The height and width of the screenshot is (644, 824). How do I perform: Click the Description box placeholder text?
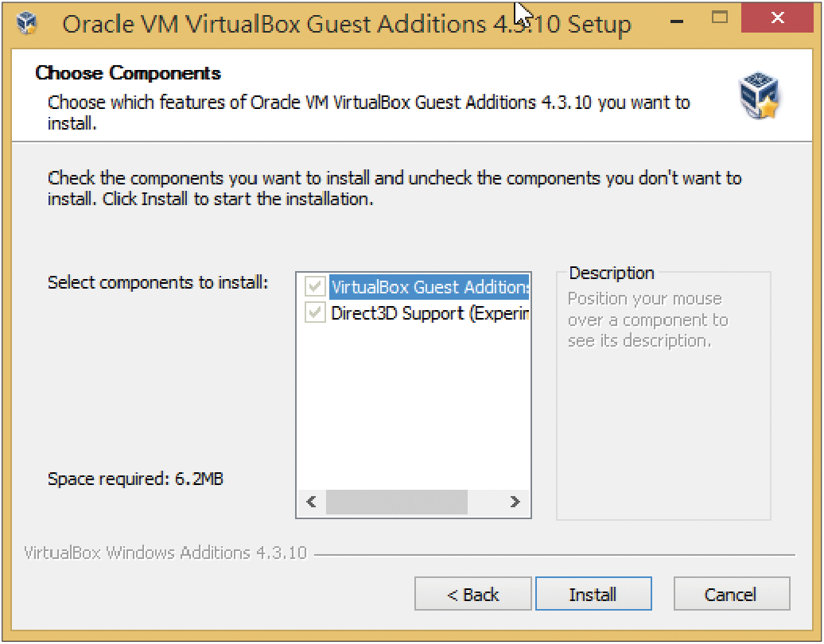(648, 320)
